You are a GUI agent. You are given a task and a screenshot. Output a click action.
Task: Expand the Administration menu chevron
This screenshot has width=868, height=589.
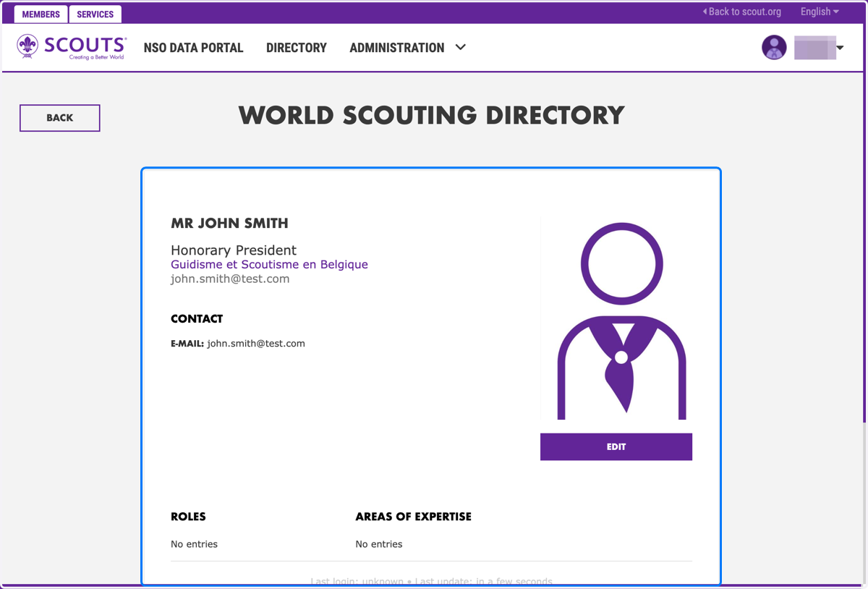[x=461, y=48]
